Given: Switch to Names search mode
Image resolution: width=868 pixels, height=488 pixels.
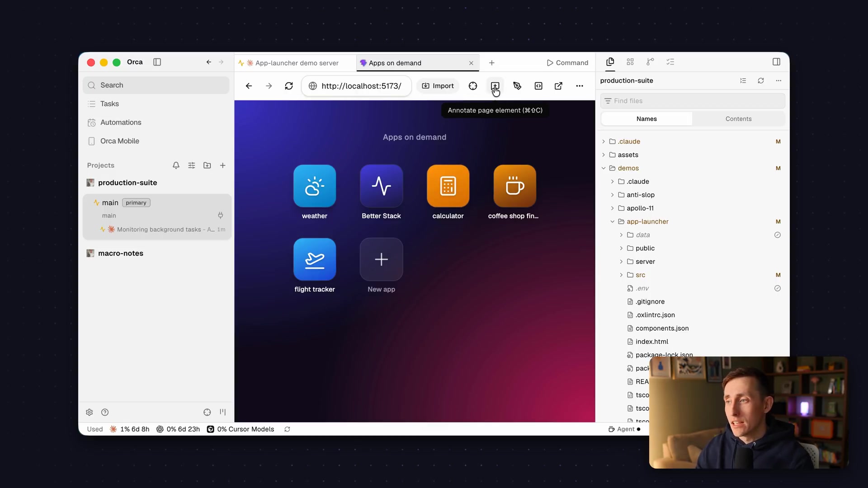Looking at the screenshot, I should 646,119.
